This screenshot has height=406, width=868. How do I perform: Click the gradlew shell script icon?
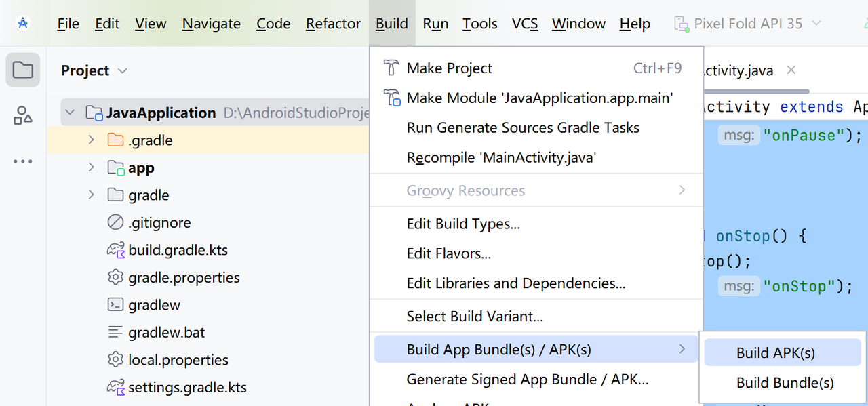click(x=115, y=305)
